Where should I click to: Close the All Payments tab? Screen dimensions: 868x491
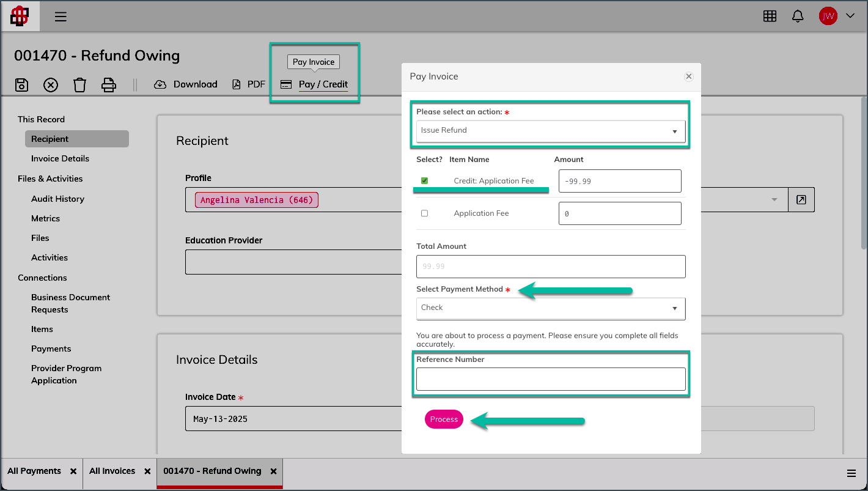coord(73,471)
